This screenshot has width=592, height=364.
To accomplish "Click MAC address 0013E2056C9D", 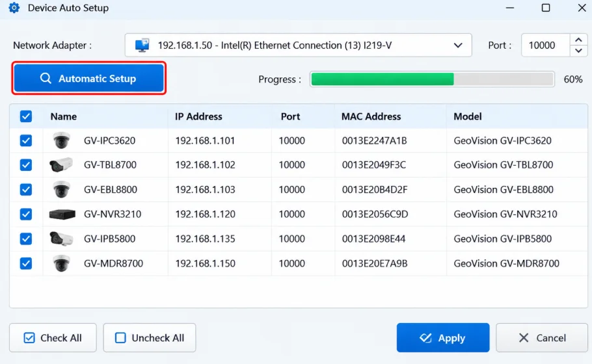I will click(375, 214).
